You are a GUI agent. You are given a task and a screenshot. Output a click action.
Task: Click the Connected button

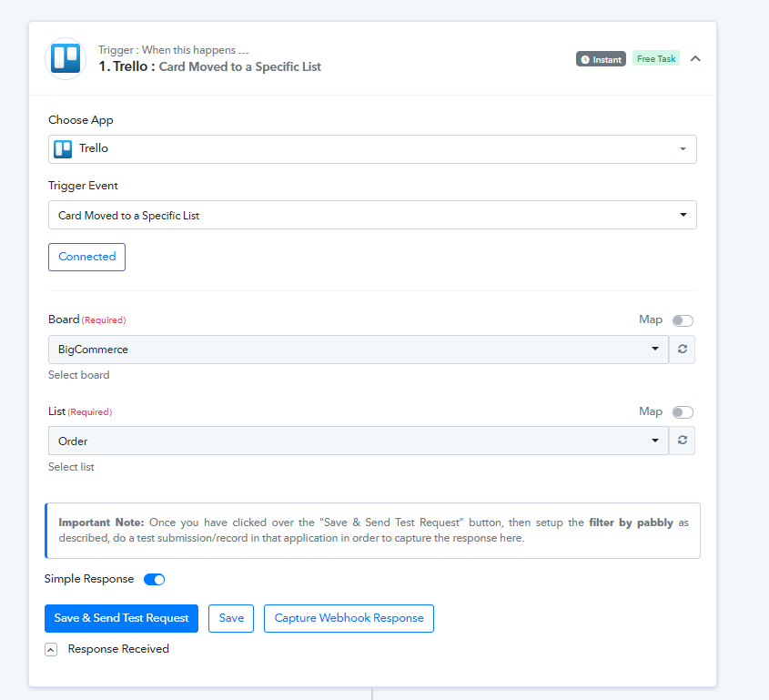(x=86, y=257)
